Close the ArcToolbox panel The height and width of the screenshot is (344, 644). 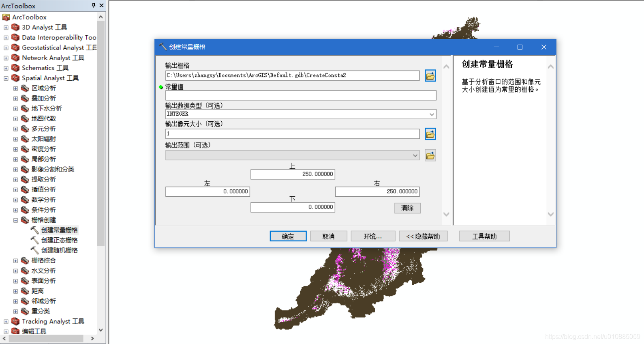[101, 5]
